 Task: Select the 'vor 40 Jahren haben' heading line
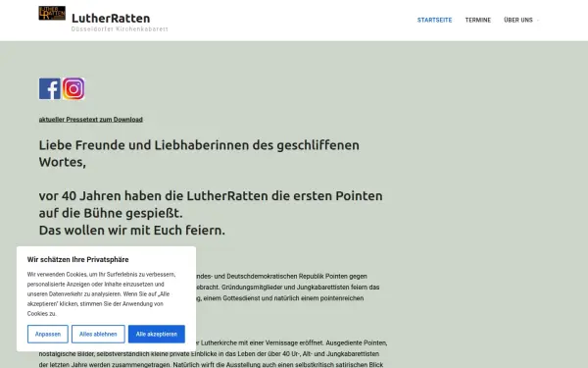211,195
